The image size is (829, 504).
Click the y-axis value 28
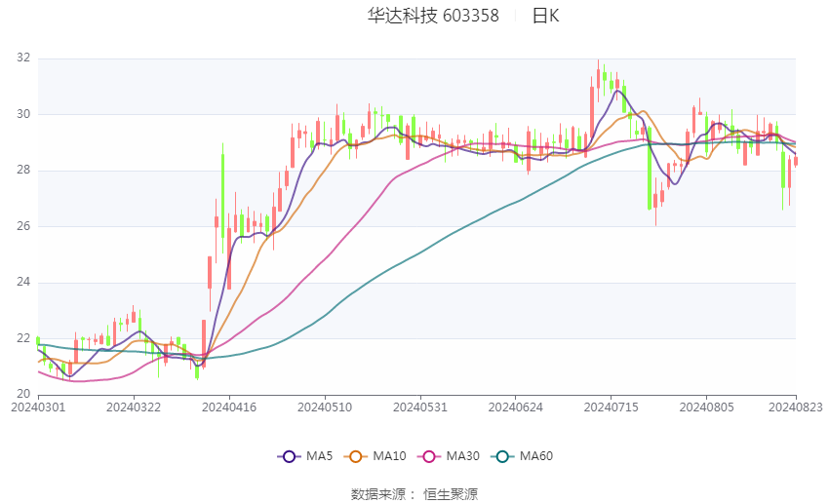(23, 171)
